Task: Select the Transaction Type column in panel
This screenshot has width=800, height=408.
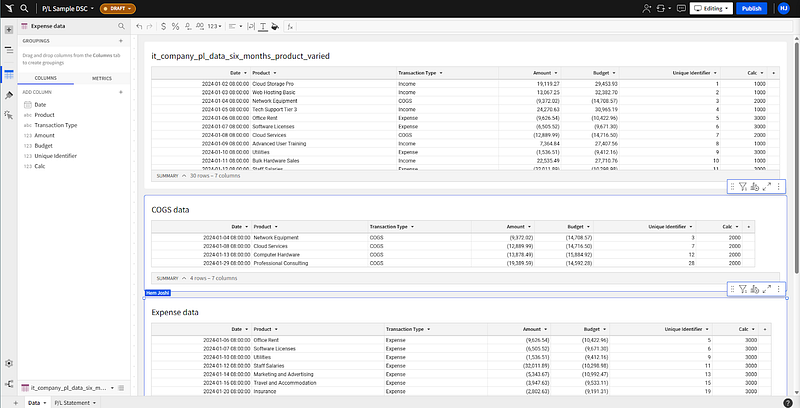Action: coord(56,125)
